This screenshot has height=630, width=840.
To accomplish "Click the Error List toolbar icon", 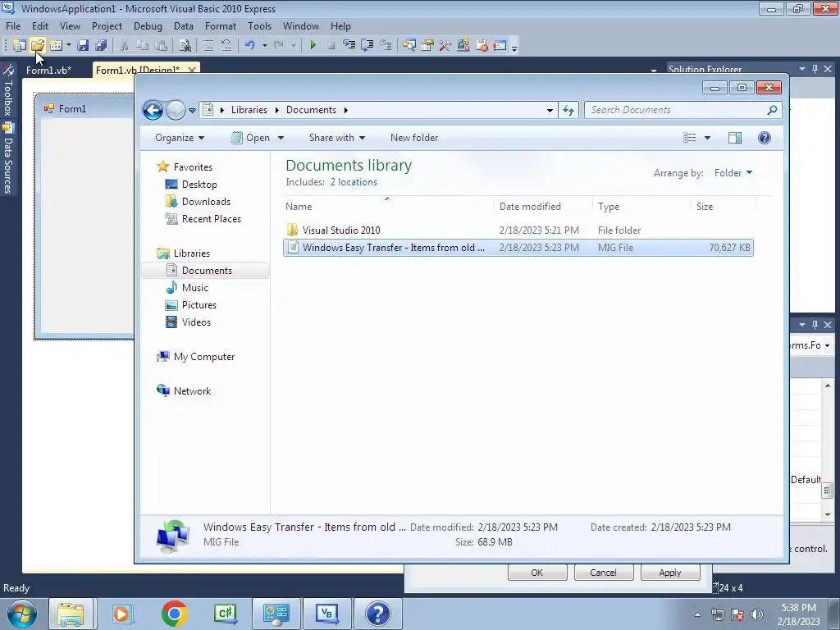I will pos(482,46).
